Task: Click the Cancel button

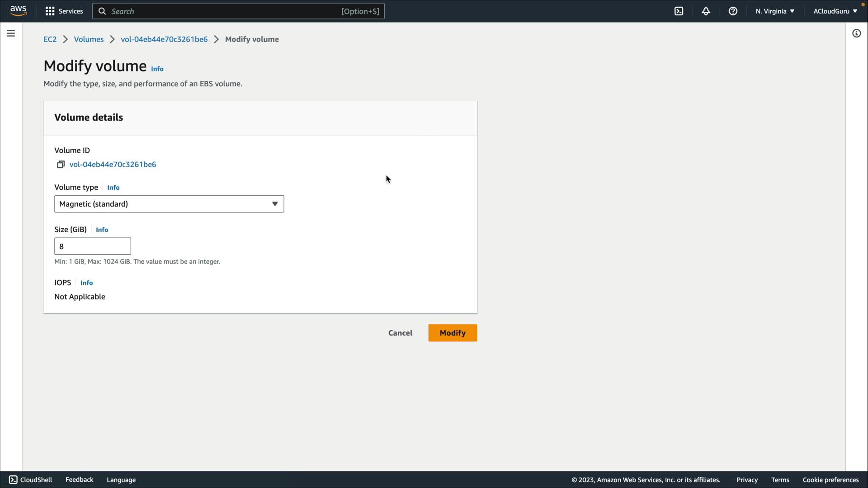Action: [400, 333]
